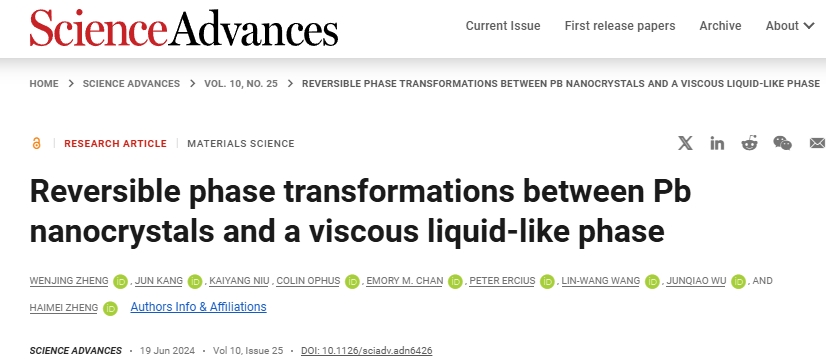The height and width of the screenshot is (363, 826).
Task: Open Jun Kang's ORCID iD icon
Action: [x=195, y=282]
